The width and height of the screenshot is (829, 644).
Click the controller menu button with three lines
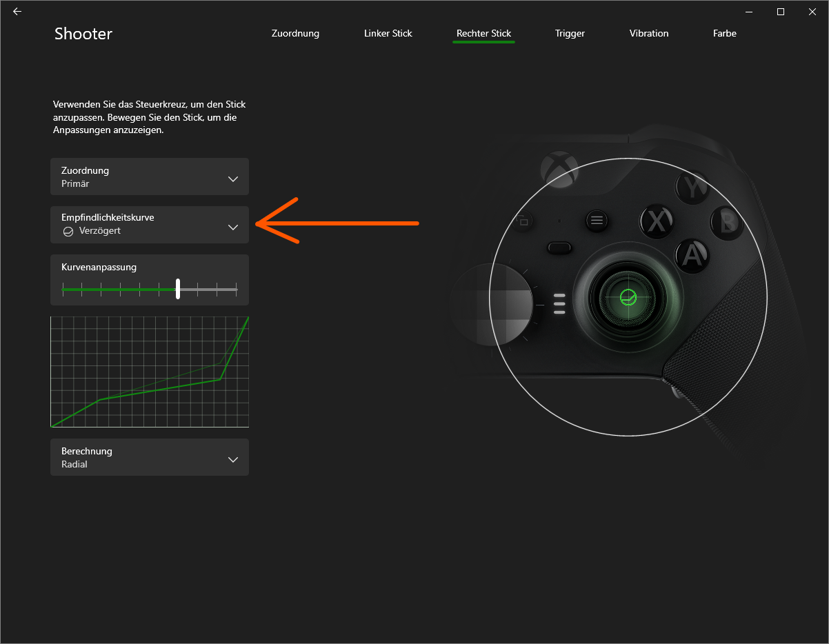coord(597,221)
